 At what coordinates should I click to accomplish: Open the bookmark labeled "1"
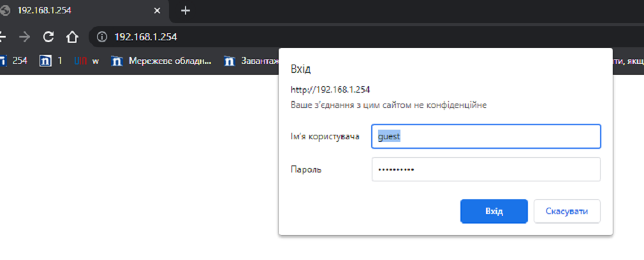click(51, 61)
